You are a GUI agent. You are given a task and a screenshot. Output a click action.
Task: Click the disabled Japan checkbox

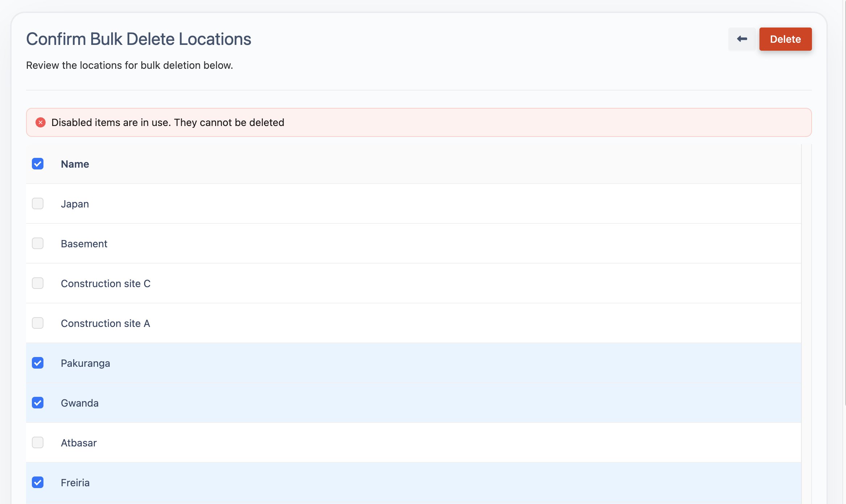38,203
